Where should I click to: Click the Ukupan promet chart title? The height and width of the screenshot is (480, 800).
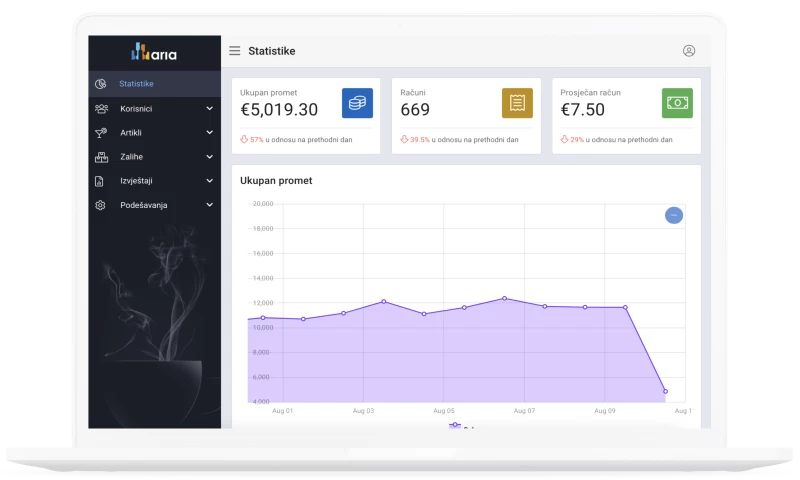click(x=276, y=181)
